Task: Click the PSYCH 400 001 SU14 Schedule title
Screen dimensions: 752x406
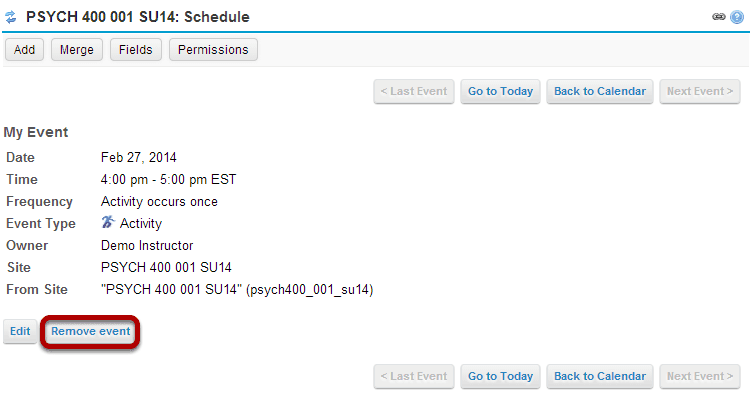Action: (x=138, y=17)
